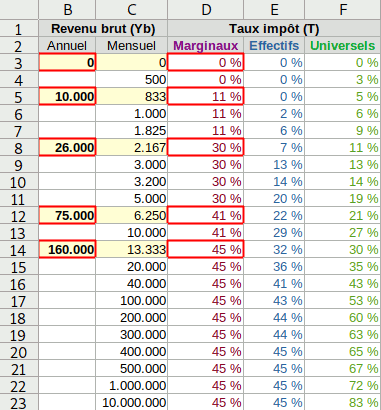Select monthly value 500

pyautogui.click(x=132, y=80)
